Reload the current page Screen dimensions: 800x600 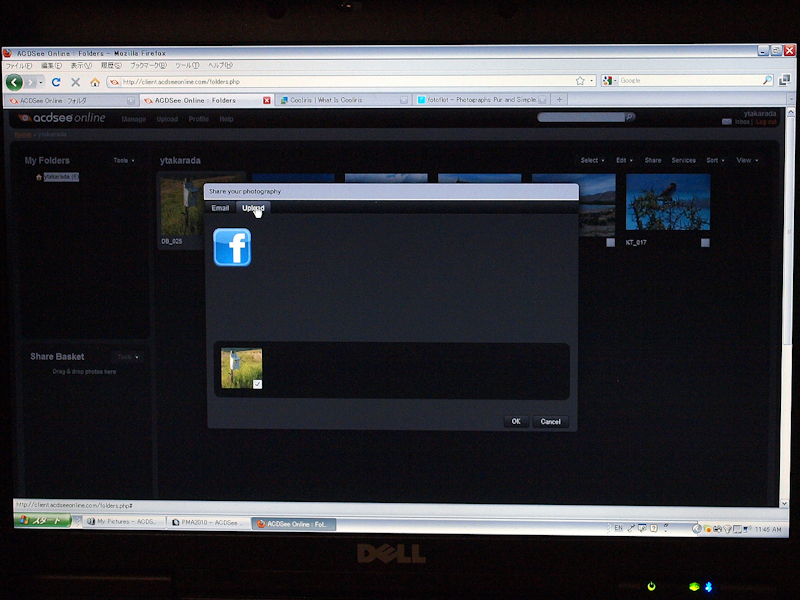click(x=56, y=82)
